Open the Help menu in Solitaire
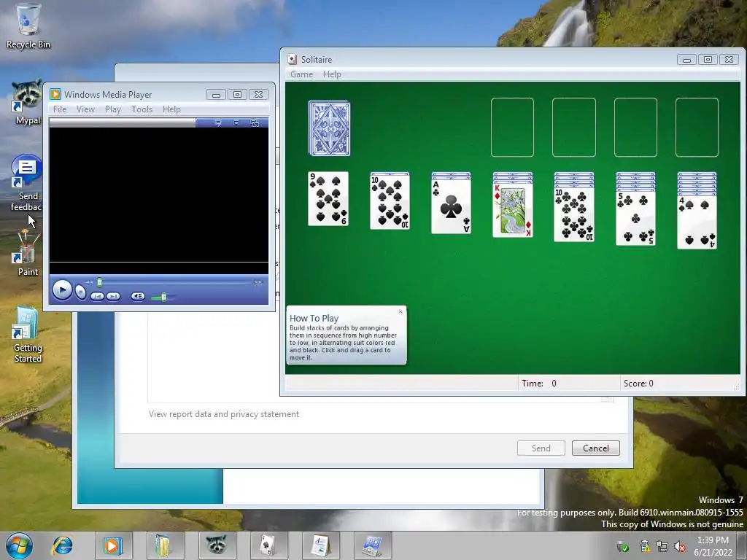 332,74
